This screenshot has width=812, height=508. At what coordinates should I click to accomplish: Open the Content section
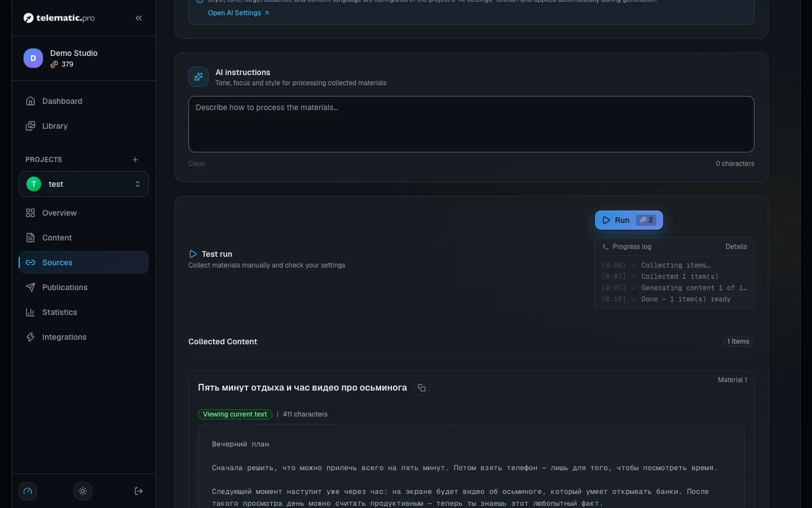coord(83,238)
